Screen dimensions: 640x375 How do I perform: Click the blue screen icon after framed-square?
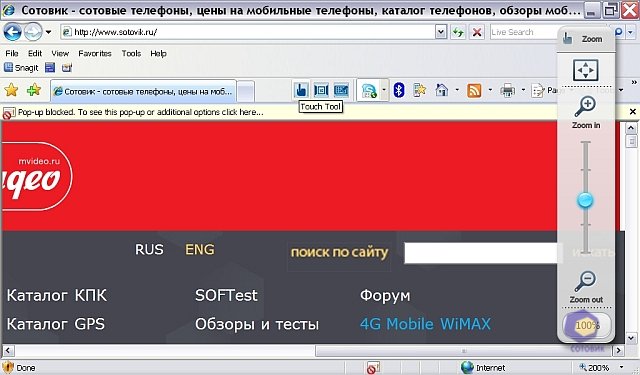341,90
